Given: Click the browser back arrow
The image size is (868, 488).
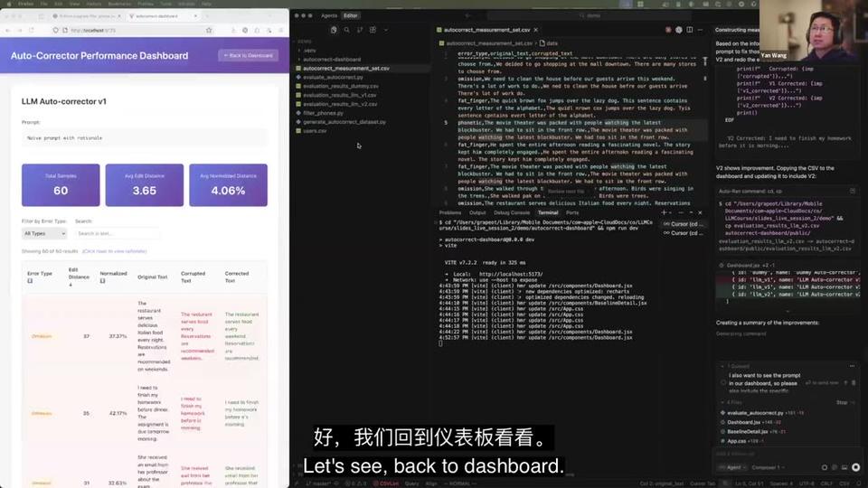Looking at the screenshot, I should 8,31.
